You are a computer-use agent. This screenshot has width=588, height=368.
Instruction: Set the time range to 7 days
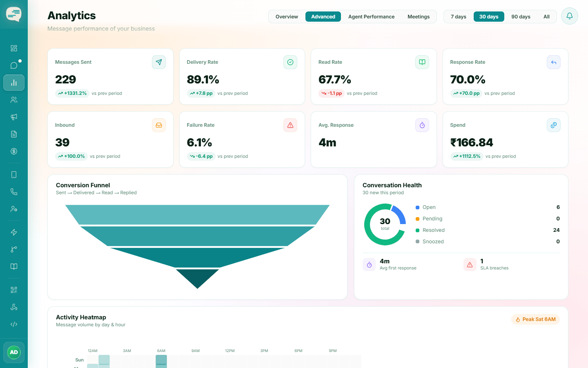(x=459, y=17)
